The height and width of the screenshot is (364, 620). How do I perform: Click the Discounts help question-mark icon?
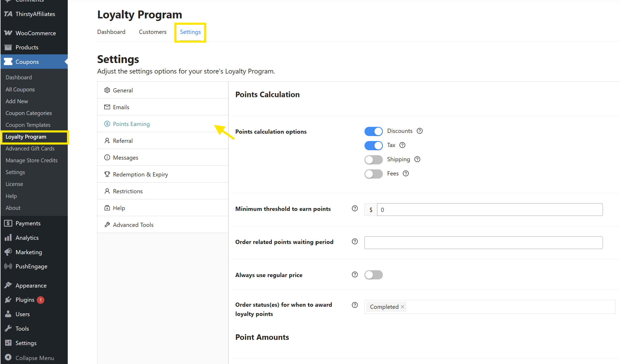point(420,131)
